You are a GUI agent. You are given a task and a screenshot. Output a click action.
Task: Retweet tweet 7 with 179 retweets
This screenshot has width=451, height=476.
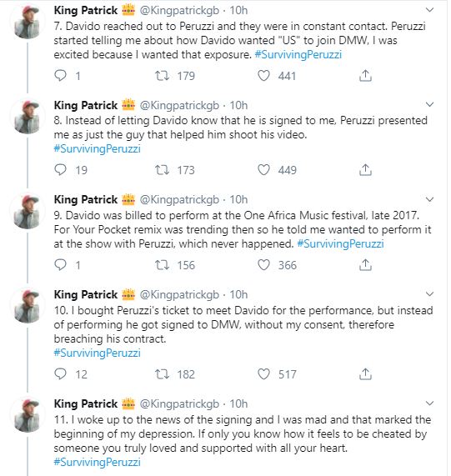pos(162,75)
